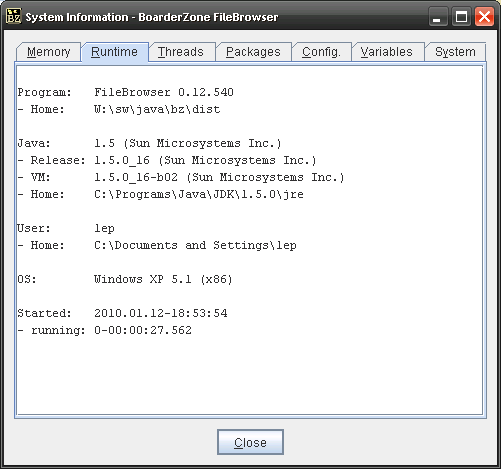Open the Threads tab
The width and height of the screenshot is (501, 469).
click(x=181, y=52)
